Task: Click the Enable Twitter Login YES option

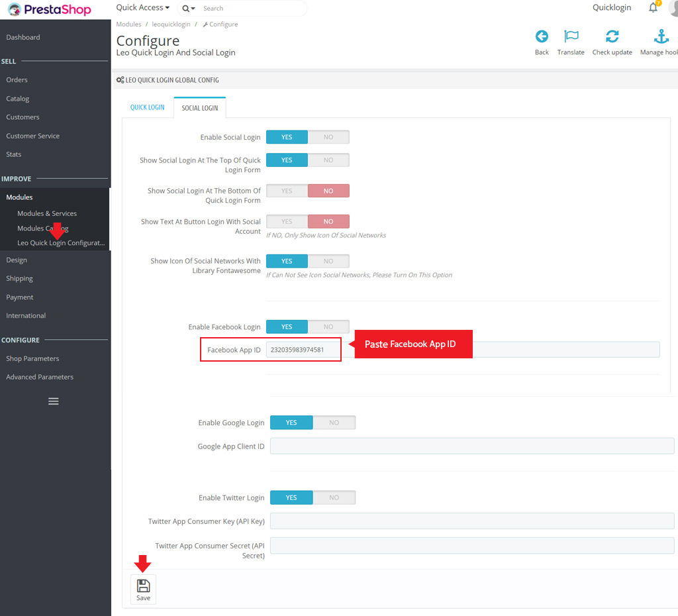Action: (x=291, y=497)
